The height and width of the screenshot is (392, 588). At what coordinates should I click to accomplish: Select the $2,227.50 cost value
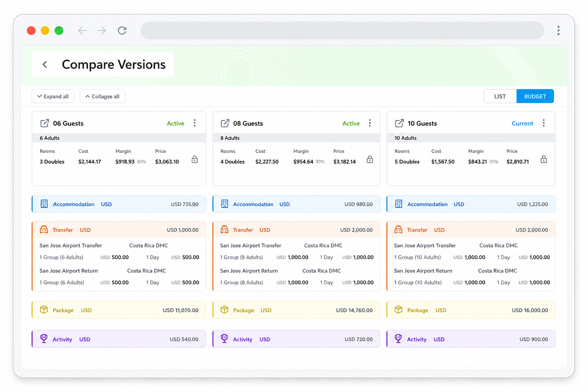(x=267, y=162)
